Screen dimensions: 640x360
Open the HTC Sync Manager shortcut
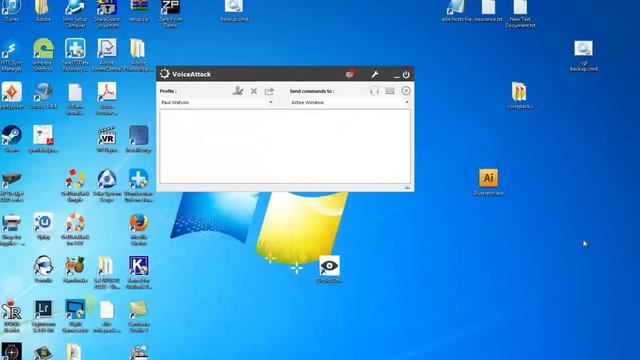tap(11, 55)
